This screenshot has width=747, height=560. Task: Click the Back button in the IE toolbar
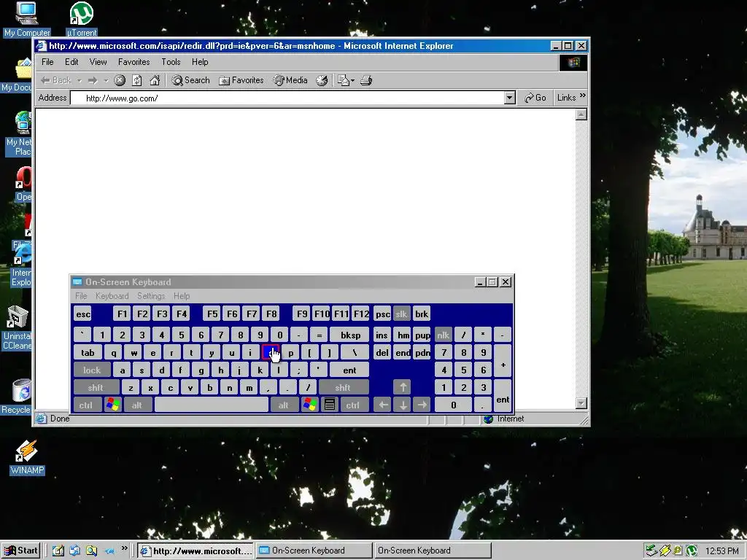click(x=56, y=80)
